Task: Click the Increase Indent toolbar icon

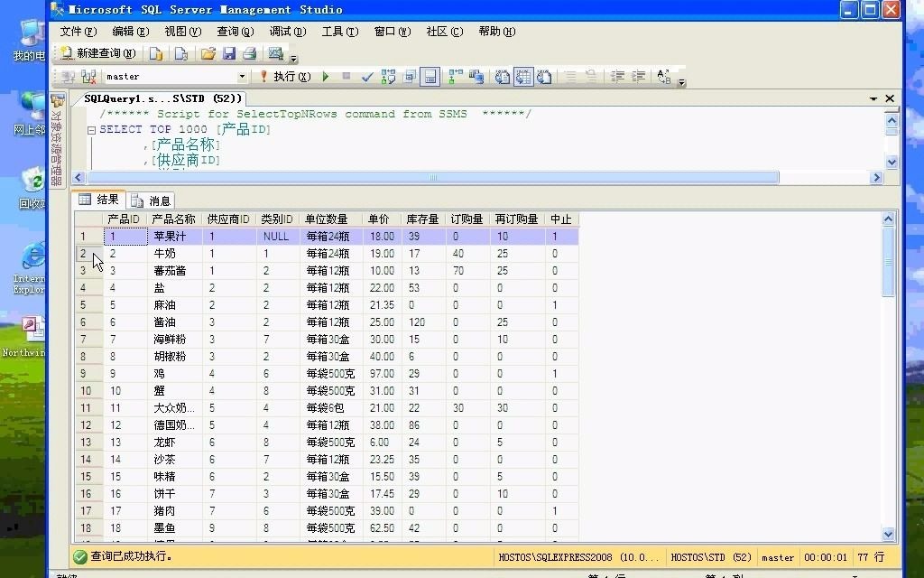Action: (x=639, y=76)
